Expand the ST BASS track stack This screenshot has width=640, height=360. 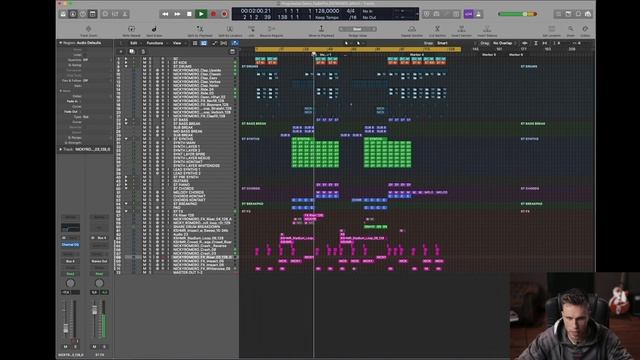coord(126,120)
